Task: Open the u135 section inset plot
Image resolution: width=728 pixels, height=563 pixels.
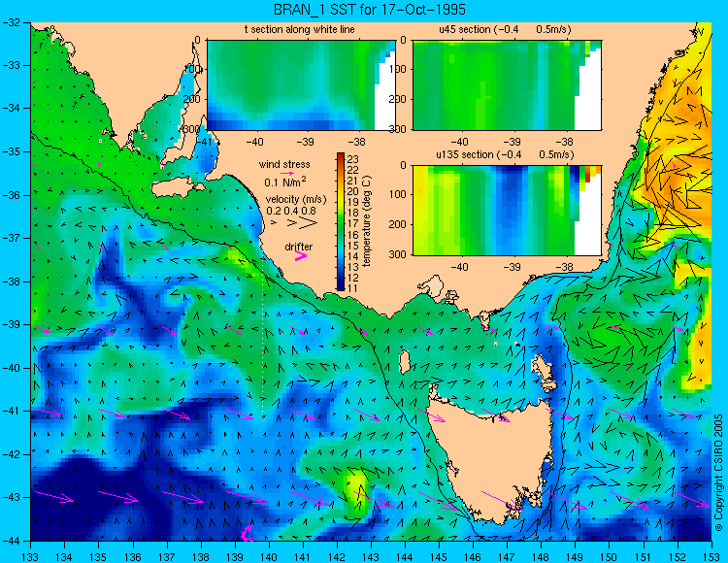Action: pyautogui.click(x=507, y=211)
